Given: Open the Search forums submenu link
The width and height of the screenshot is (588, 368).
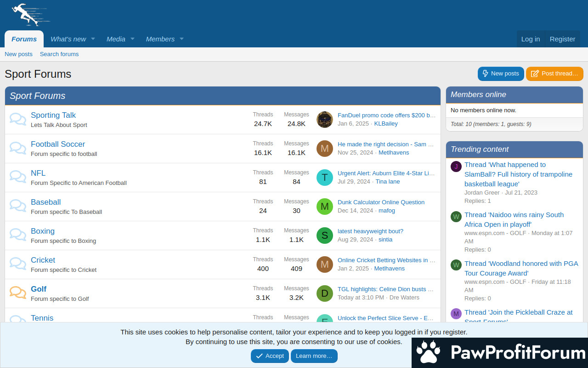Looking at the screenshot, I should [x=59, y=54].
